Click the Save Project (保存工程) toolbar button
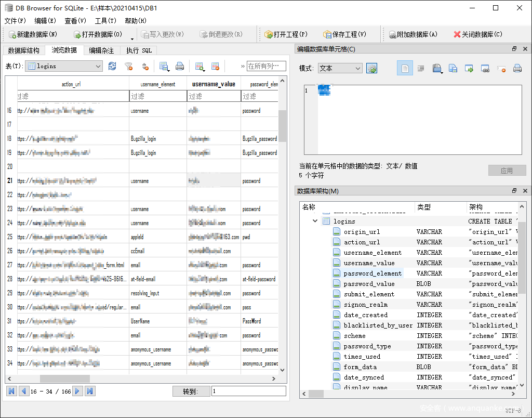 [x=345, y=34]
